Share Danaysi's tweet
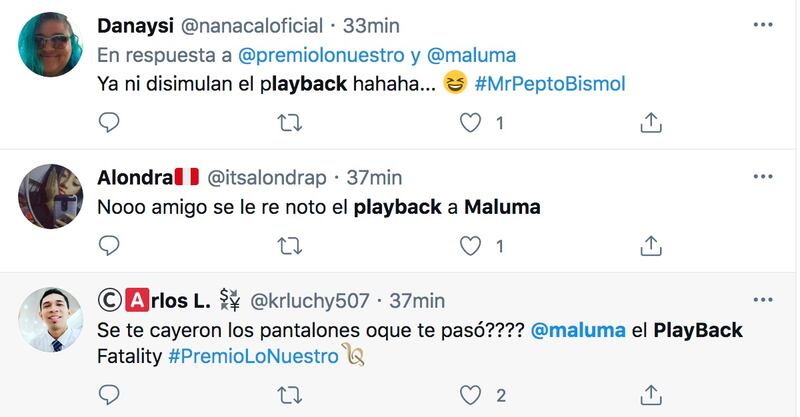This screenshot has height=417, width=800. tap(651, 122)
